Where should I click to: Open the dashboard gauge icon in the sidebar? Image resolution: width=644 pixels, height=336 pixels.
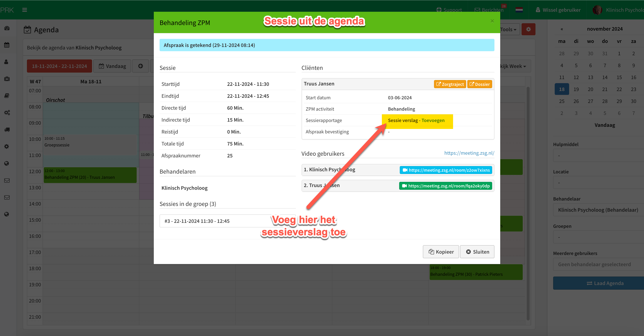point(7,28)
